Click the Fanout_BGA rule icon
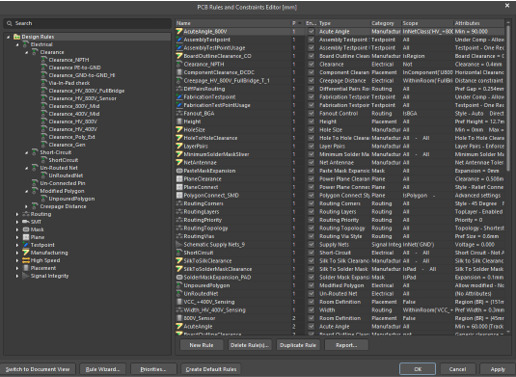The height and width of the screenshot is (377, 516). (179, 113)
